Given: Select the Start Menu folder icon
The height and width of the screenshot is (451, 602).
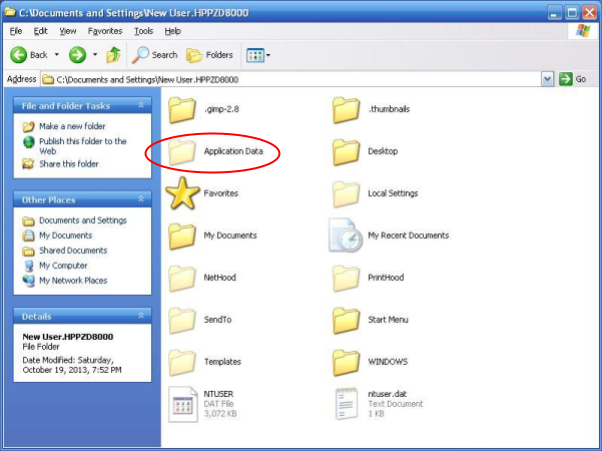Looking at the screenshot, I should 346,321.
